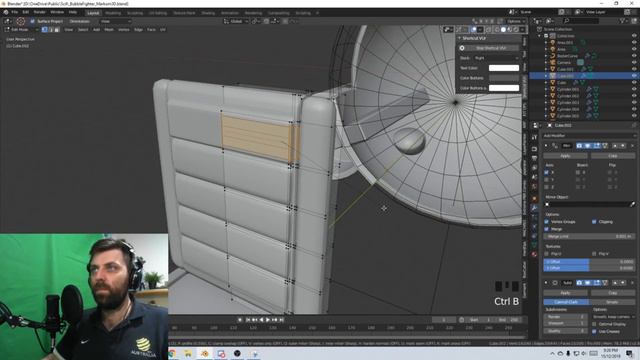The image size is (640, 360).
Task: Open the Render properties tab icon
Action: pos(534,148)
